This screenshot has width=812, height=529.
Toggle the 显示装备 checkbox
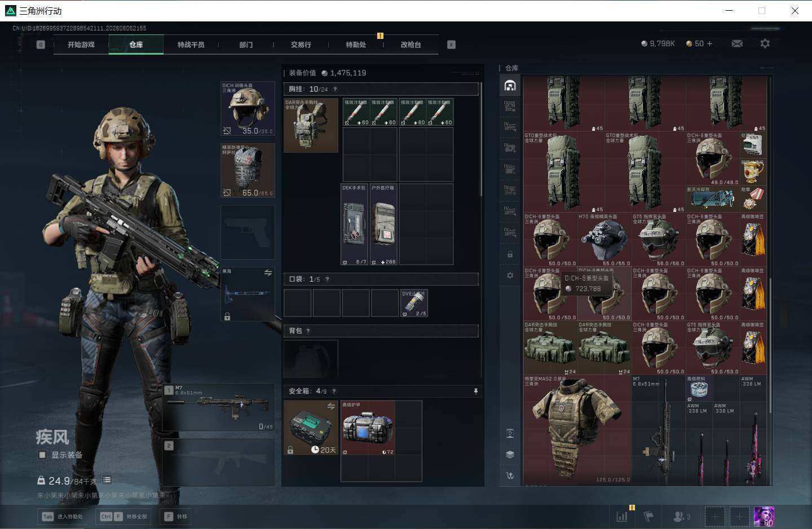[x=42, y=455]
